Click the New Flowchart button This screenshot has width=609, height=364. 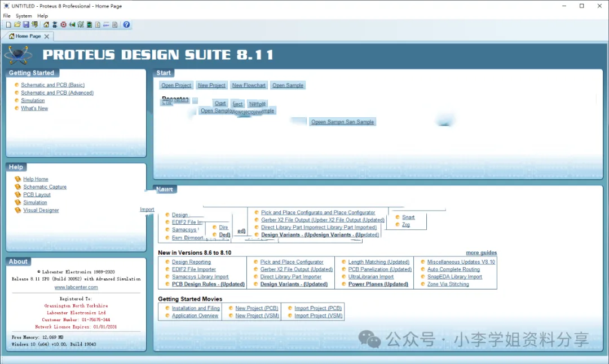click(249, 86)
